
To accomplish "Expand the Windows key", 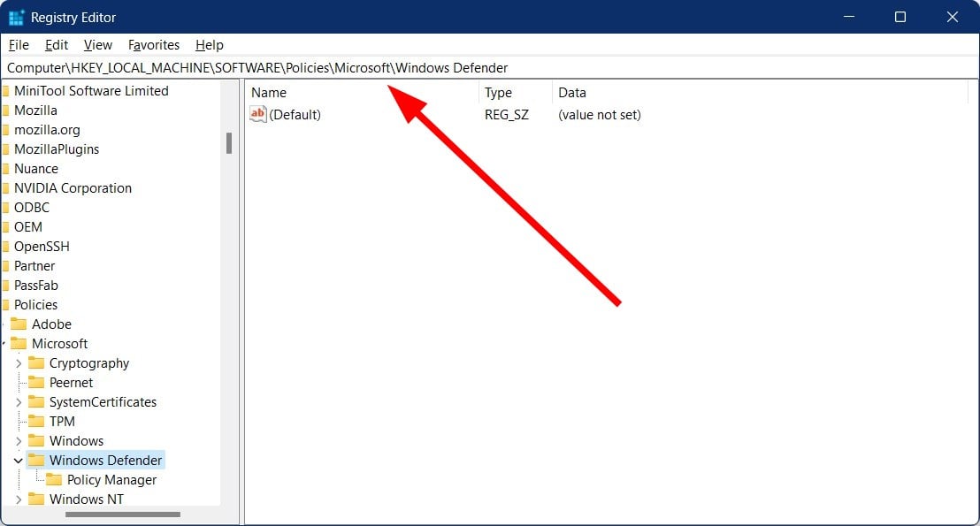I will [x=19, y=440].
